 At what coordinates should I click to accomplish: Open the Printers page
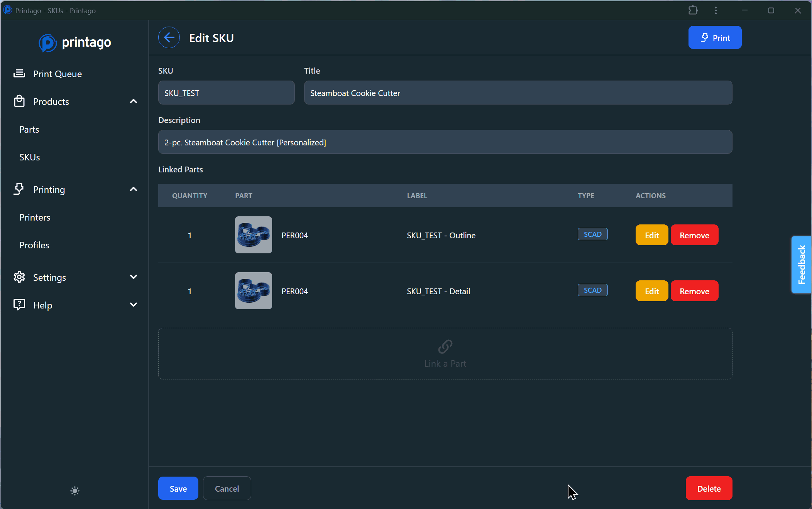pyautogui.click(x=35, y=217)
